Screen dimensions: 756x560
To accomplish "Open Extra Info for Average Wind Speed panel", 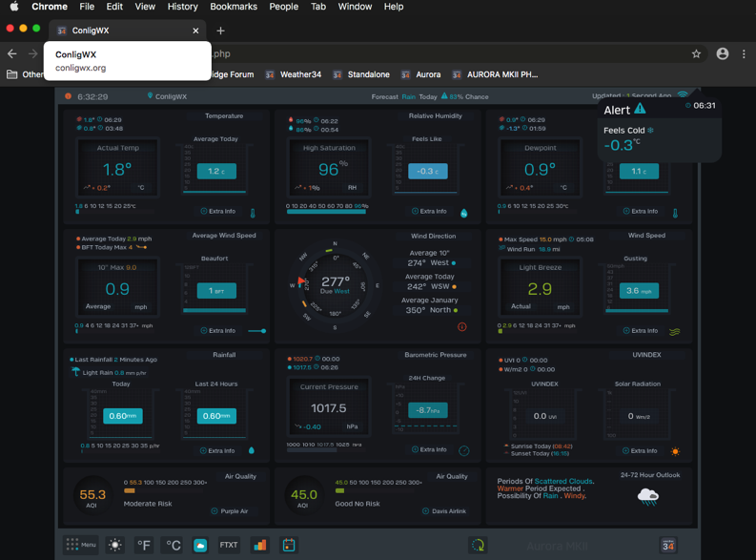I will coord(218,331).
